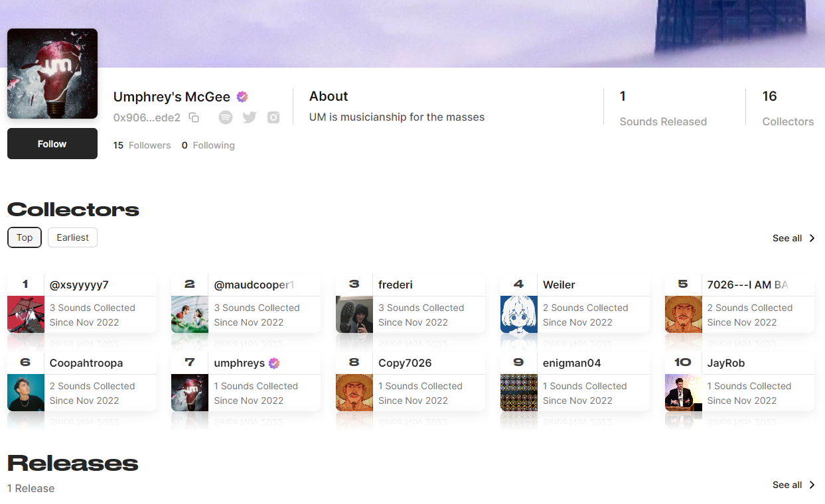
Task: Click @maudcooper1 avatar thumbnail
Action: tap(190, 314)
